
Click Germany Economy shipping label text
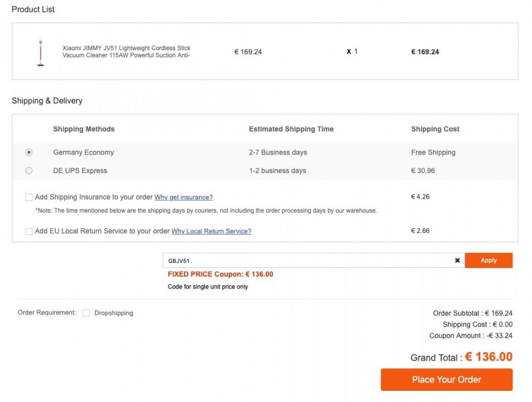[x=84, y=152]
